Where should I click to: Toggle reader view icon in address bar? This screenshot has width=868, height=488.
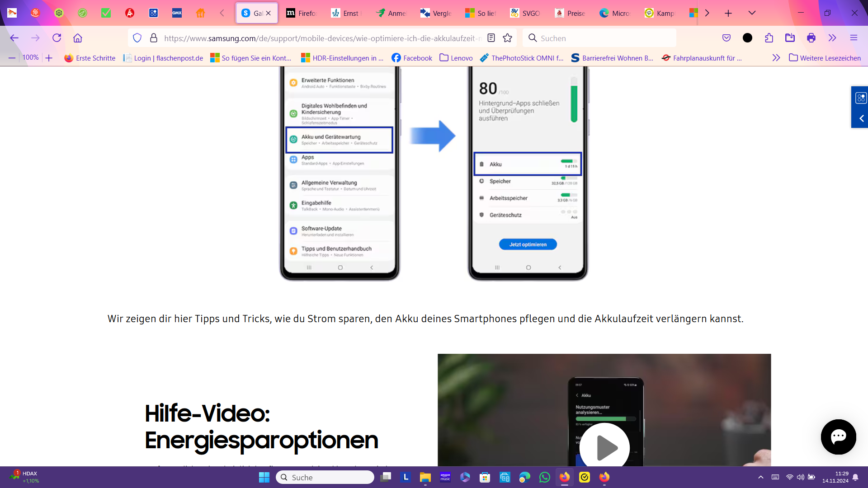(491, 38)
